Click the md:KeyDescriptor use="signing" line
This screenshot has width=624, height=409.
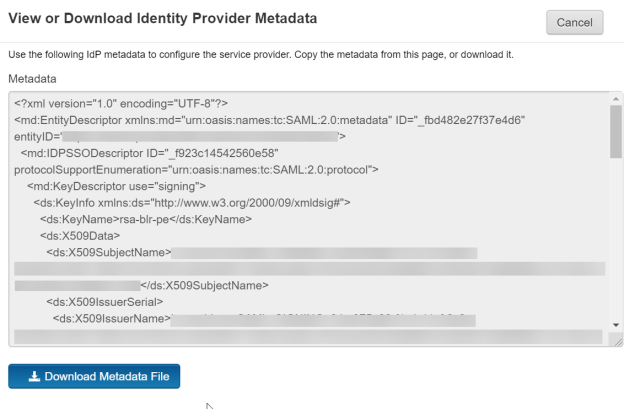point(116,186)
